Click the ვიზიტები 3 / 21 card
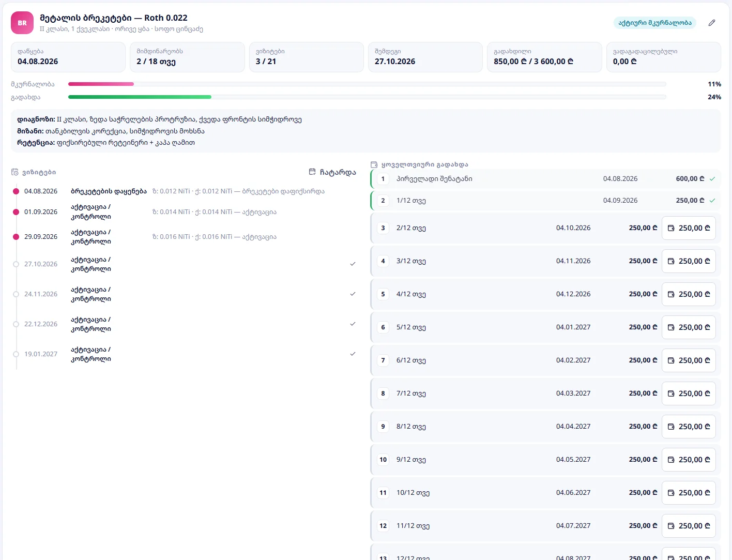732x560 pixels. [x=307, y=57]
